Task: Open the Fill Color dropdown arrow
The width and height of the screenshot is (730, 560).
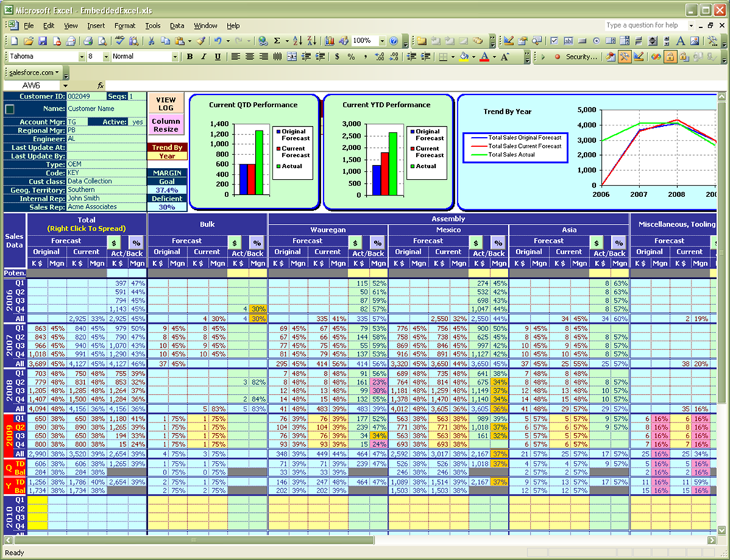Action: [473, 57]
